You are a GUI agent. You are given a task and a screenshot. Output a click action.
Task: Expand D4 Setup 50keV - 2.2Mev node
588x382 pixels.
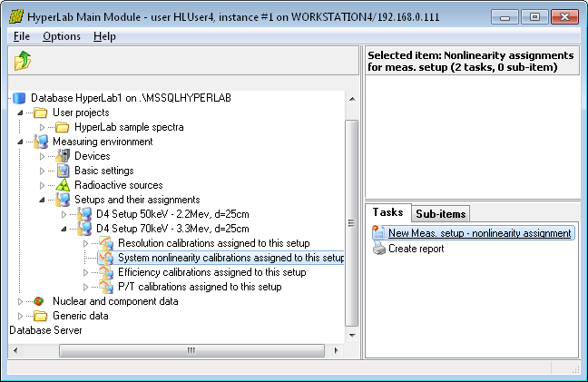click(x=64, y=214)
